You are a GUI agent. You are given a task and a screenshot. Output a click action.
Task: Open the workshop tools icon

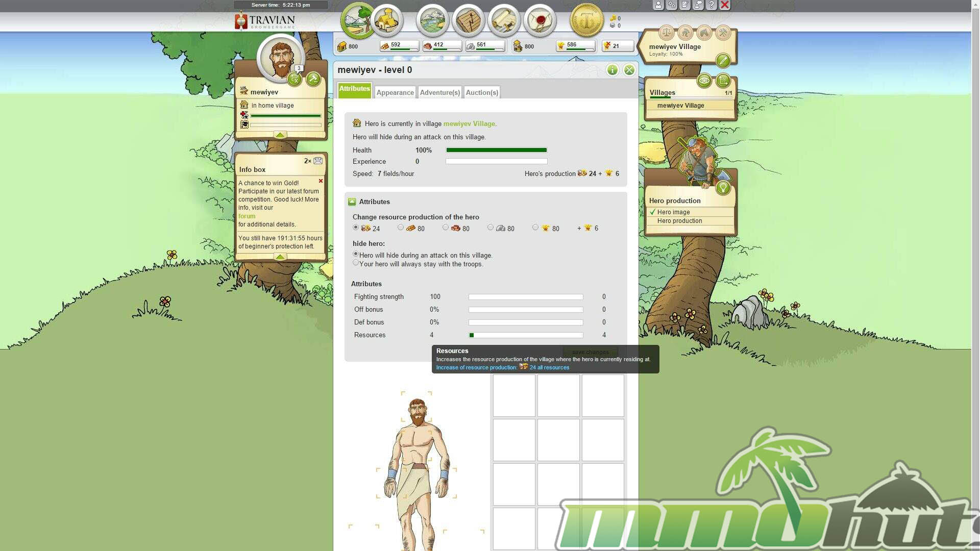(723, 33)
